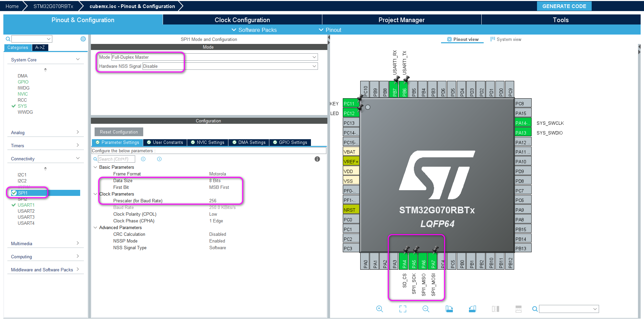Open the SPI Mode dropdown

pos(214,57)
